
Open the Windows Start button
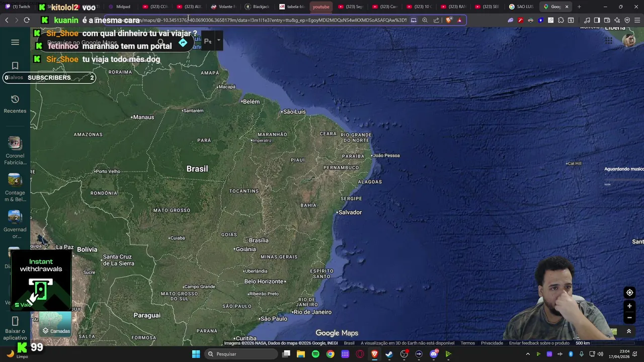click(196, 354)
